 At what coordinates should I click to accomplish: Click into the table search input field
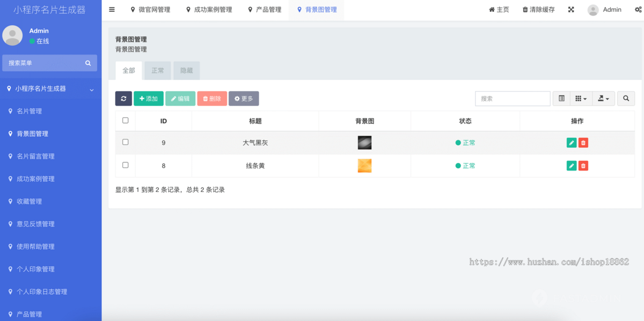(512, 99)
